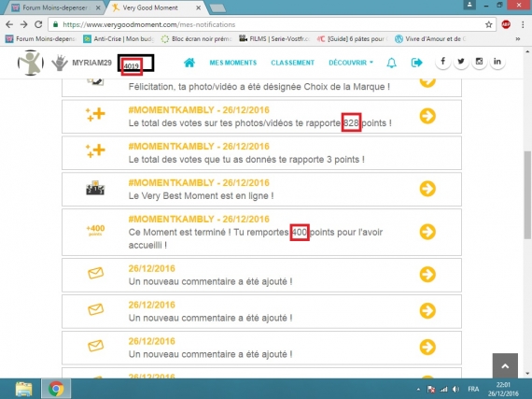Click the 4019 points counter
The height and width of the screenshot is (399, 532).
click(x=132, y=65)
